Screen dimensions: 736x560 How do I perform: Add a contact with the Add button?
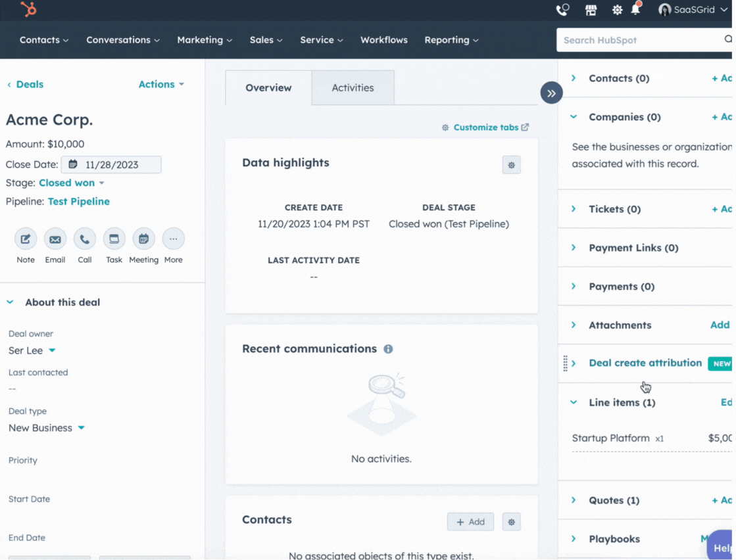click(470, 521)
